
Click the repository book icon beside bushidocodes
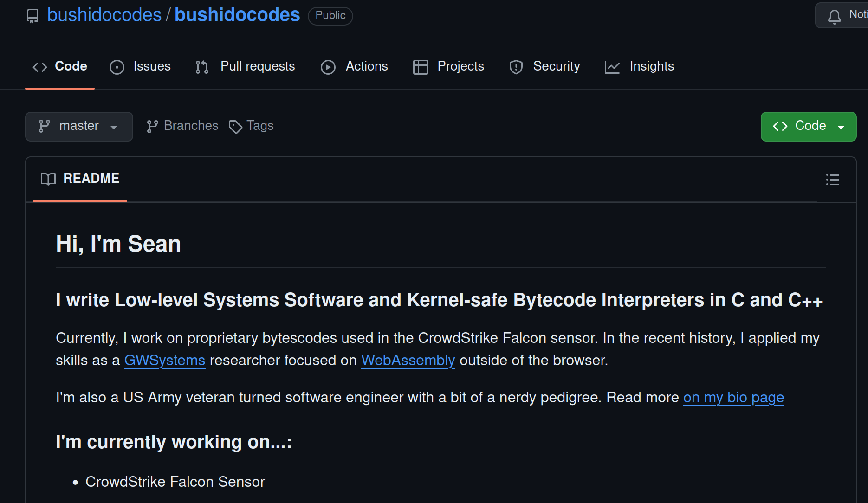pyautogui.click(x=32, y=16)
